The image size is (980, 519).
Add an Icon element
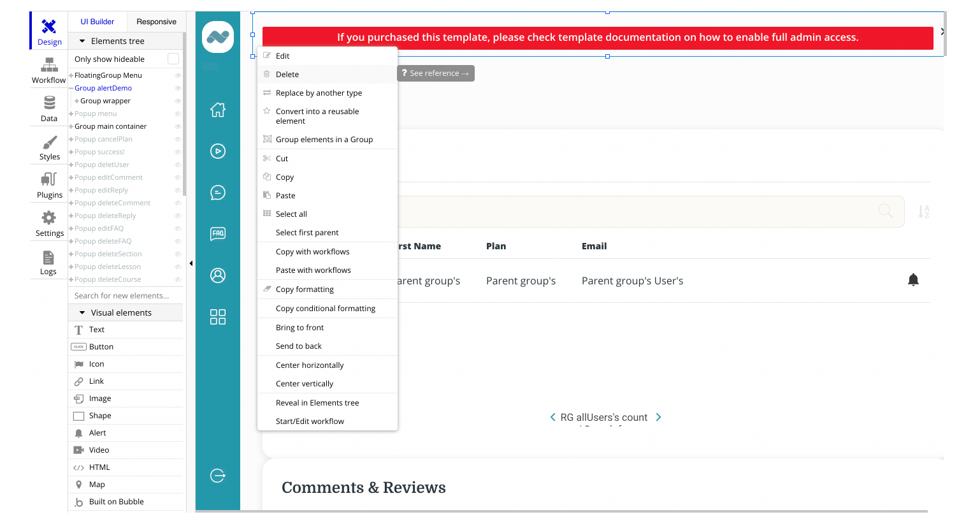[126, 364]
